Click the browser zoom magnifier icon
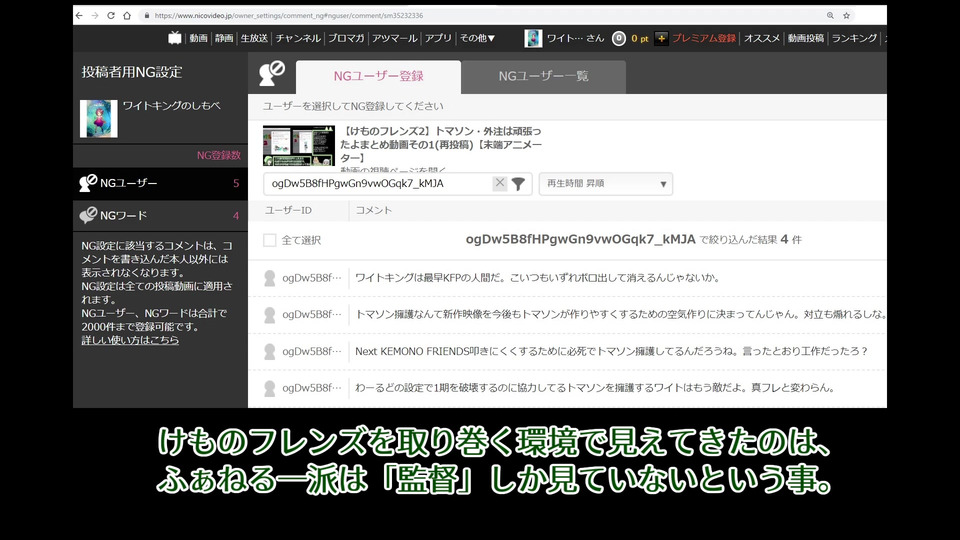The height and width of the screenshot is (540, 960). coord(830,15)
